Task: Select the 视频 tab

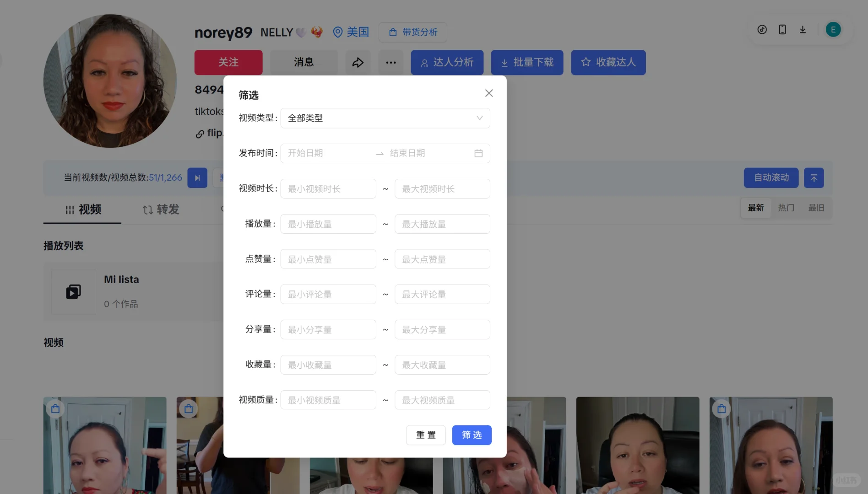Action: point(82,209)
